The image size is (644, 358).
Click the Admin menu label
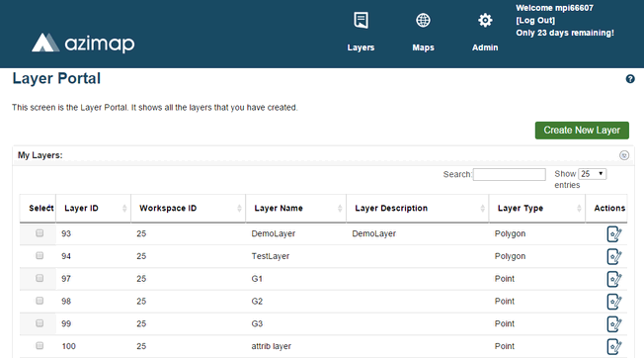click(x=485, y=47)
